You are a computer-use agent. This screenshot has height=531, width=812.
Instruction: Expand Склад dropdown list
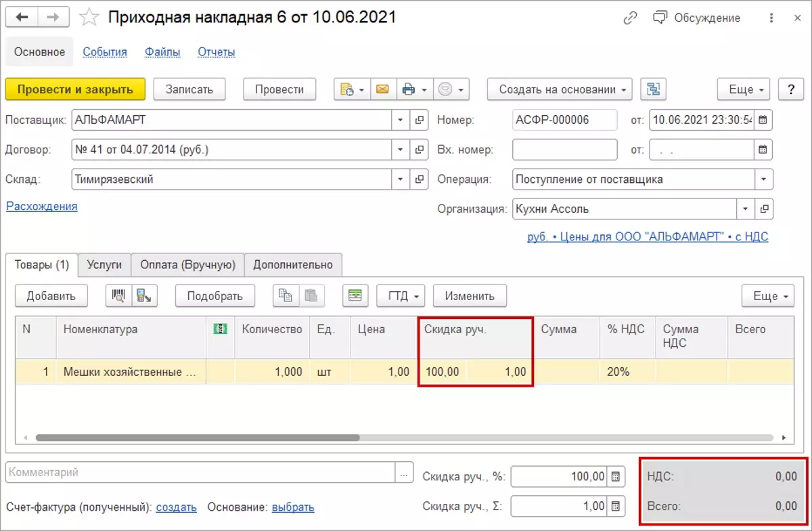[x=402, y=179]
